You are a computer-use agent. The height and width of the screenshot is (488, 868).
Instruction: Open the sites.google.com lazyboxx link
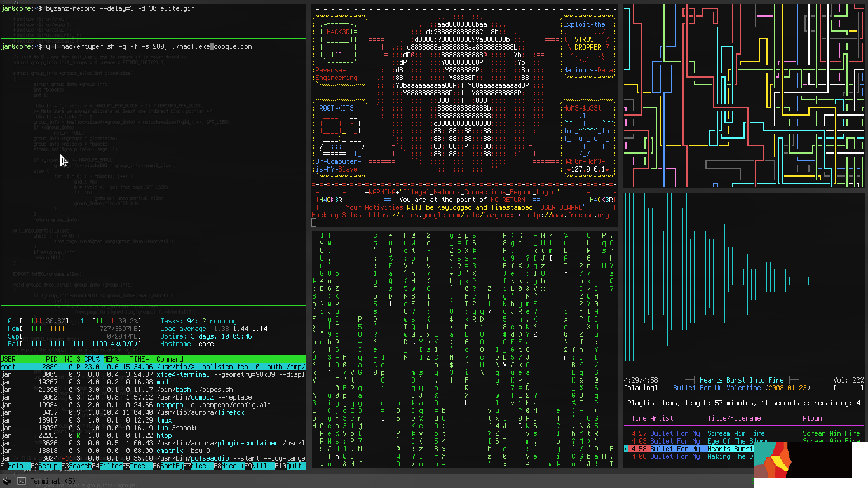[442, 215]
